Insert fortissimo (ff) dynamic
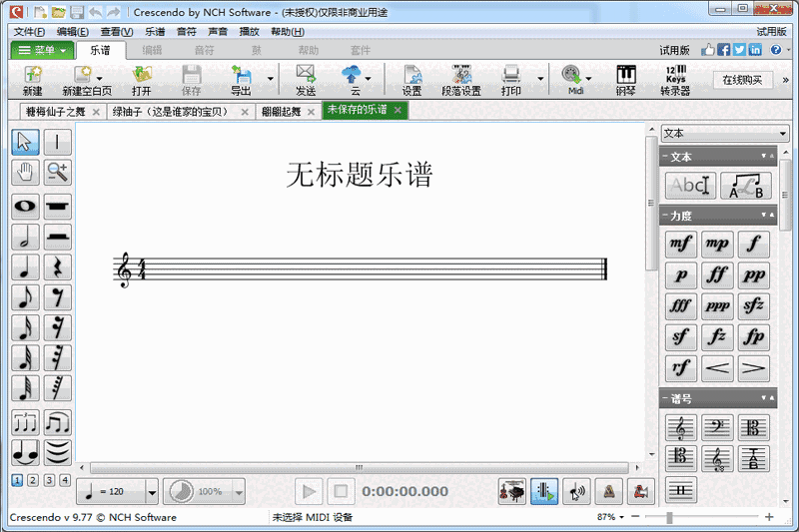Viewport: 799px width, 532px height. 717,275
